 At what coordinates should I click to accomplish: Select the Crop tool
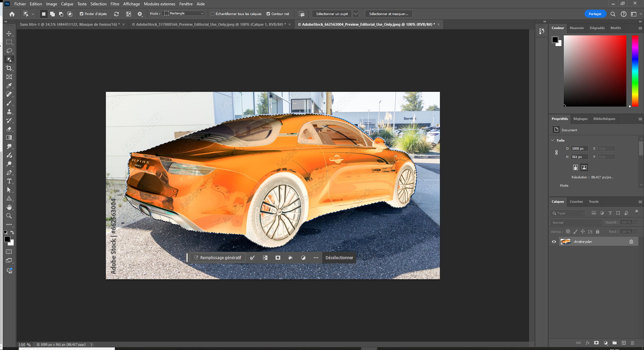coord(9,68)
